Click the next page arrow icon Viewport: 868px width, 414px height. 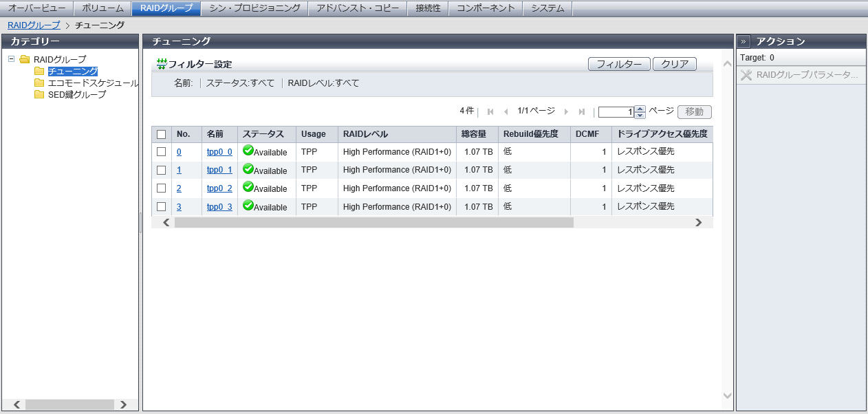(x=566, y=112)
